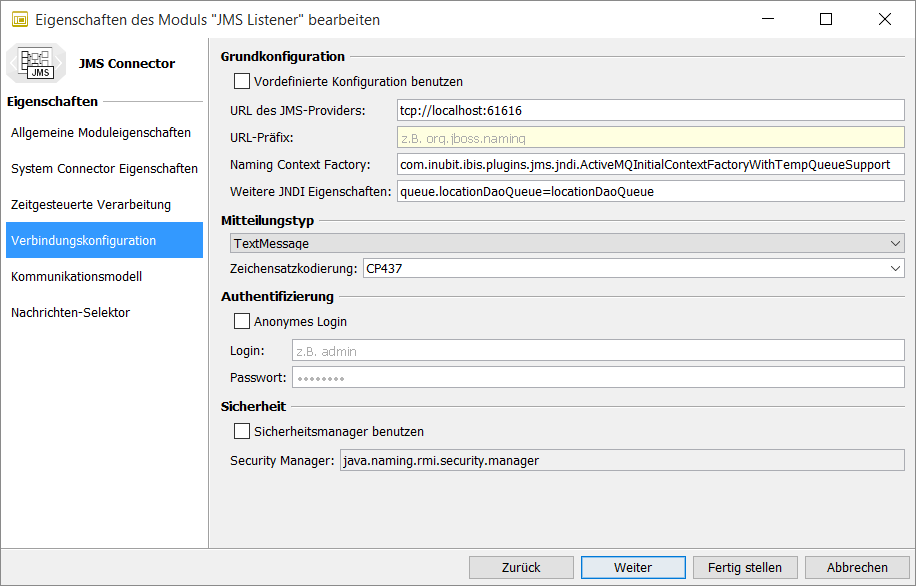This screenshot has width=916, height=586.
Task: Click the Security Manager text field
Action: 622,460
